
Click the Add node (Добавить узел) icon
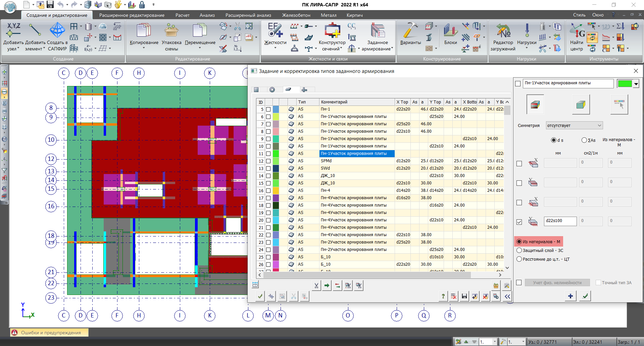[x=13, y=30]
